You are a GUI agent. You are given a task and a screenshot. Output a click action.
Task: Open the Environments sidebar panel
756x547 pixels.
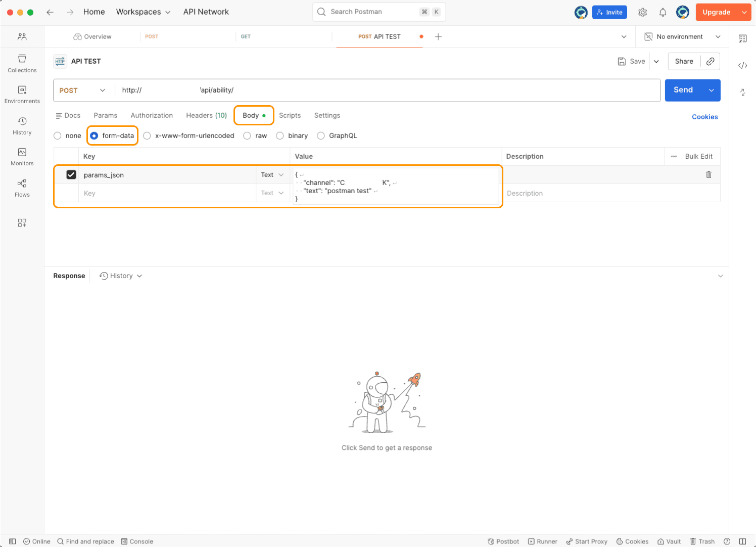pyautogui.click(x=22, y=95)
